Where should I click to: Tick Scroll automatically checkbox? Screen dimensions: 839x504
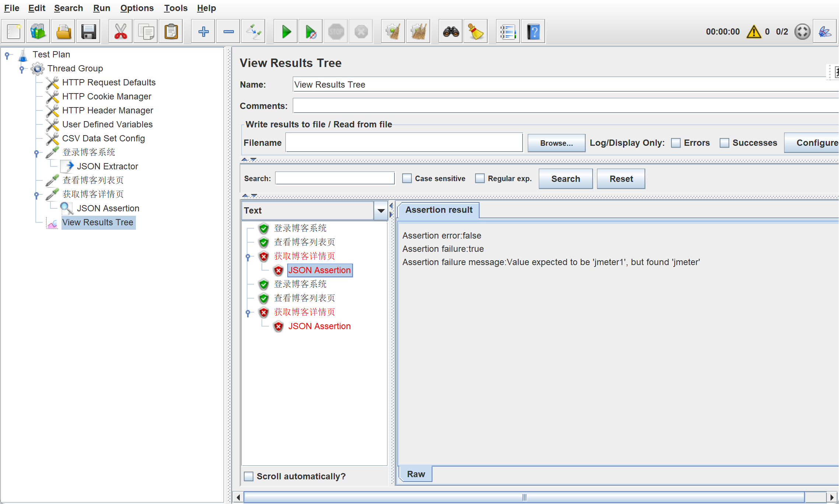point(249,476)
